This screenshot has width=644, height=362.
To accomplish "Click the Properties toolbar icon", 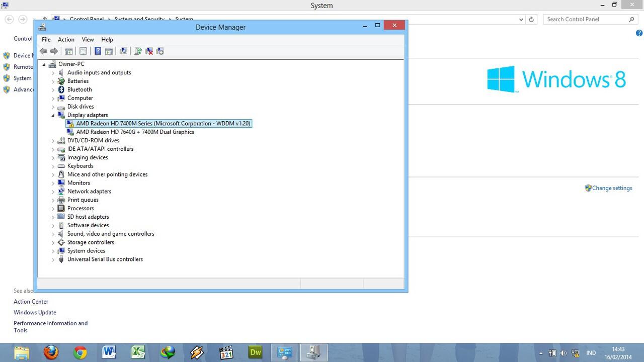I will click(83, 51).
